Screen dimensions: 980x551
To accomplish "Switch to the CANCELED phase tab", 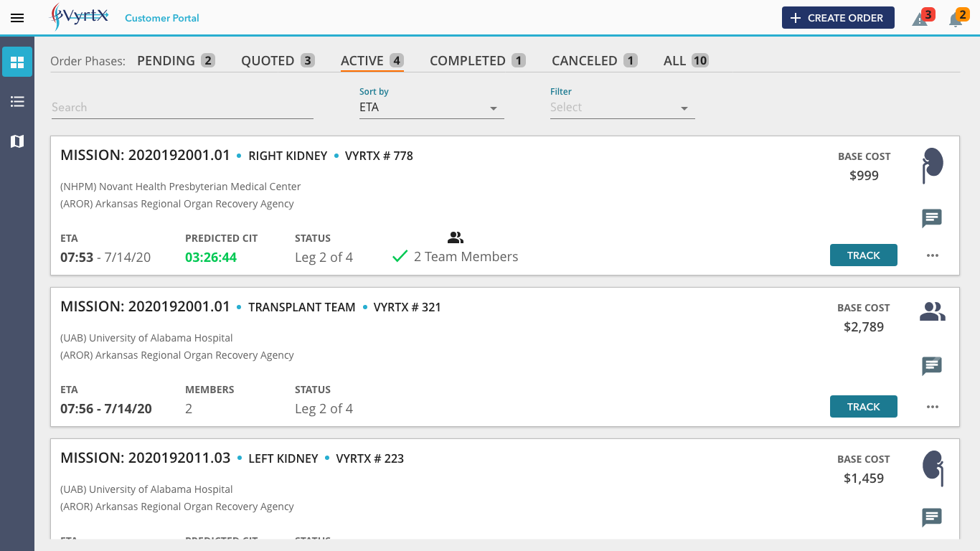I will tap(595, 61).
